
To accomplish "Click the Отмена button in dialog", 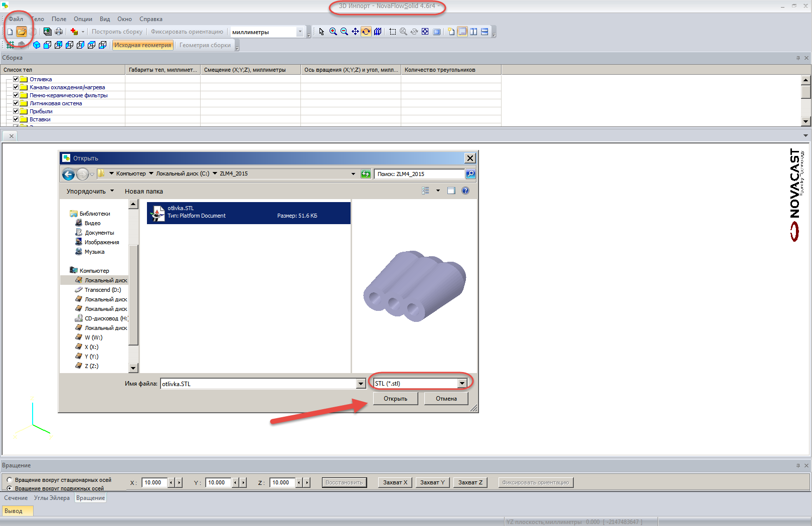I will point(446,399).
